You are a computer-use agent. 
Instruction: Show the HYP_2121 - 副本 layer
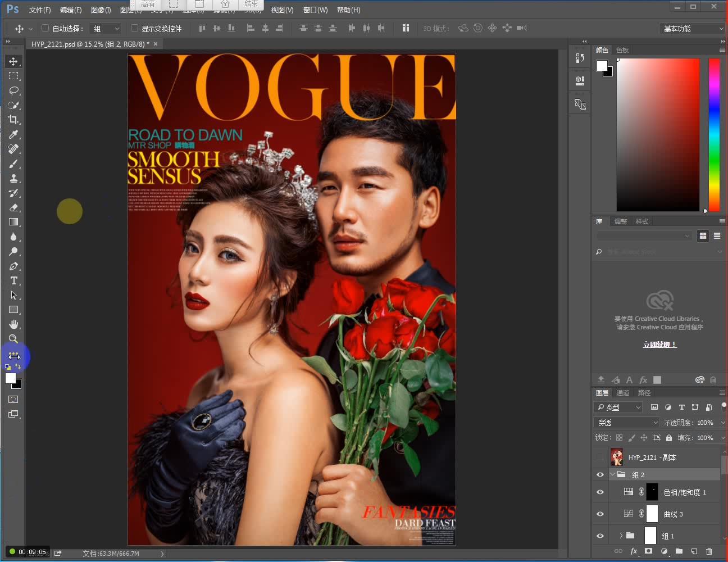click(600, 457)
